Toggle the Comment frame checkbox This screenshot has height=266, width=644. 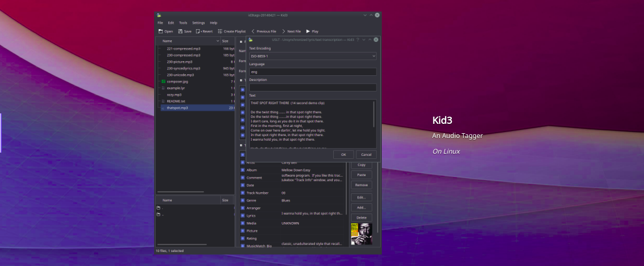tap(242, 178)
